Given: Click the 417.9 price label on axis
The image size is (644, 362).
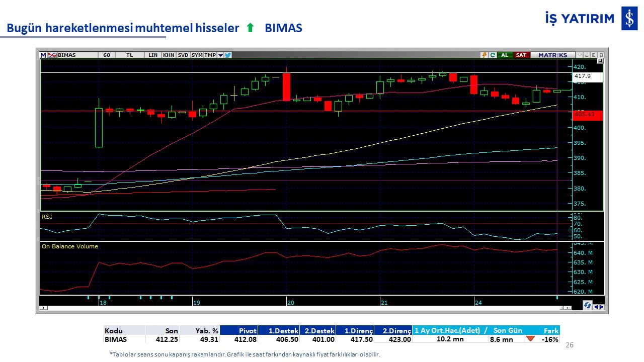Looking at the screenshot, I should point(588,77).
